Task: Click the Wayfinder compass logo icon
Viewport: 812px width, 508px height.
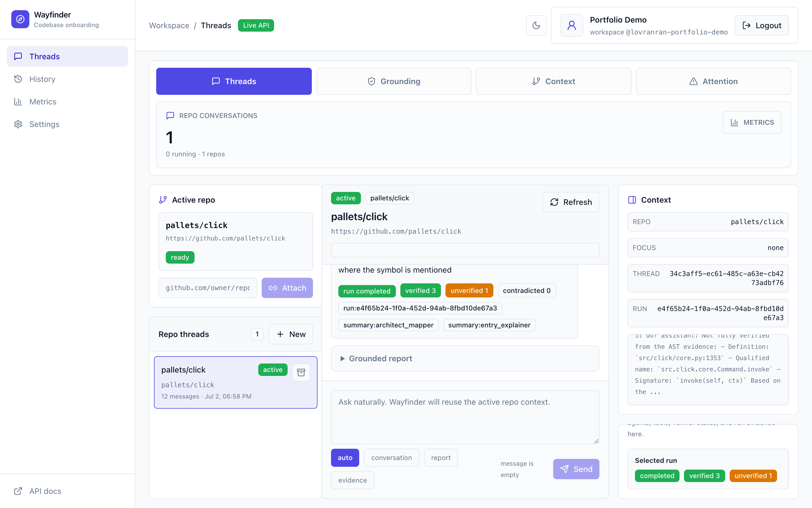Action: point(20,19)
